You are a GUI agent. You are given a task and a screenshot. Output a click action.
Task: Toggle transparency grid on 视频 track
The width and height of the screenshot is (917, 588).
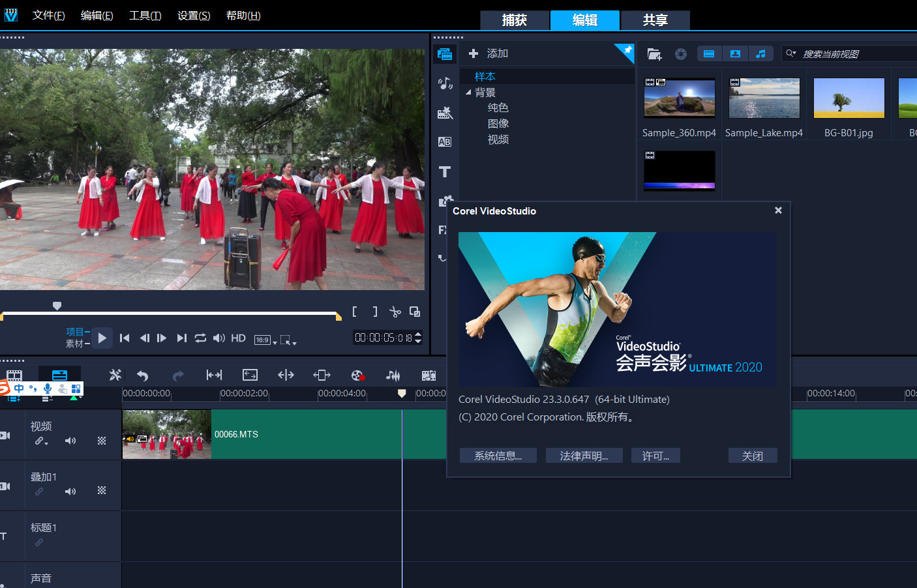[102, 441]
